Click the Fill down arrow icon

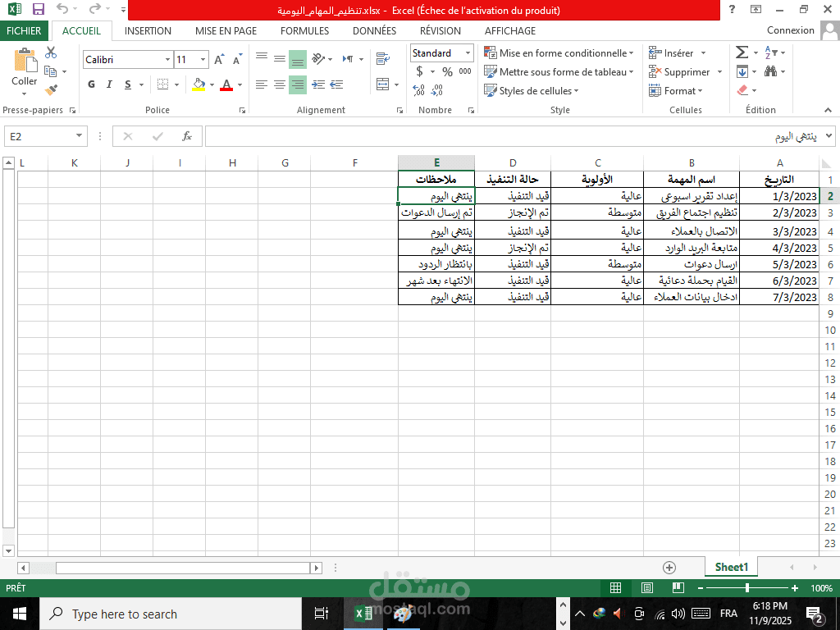pos(742,71)
